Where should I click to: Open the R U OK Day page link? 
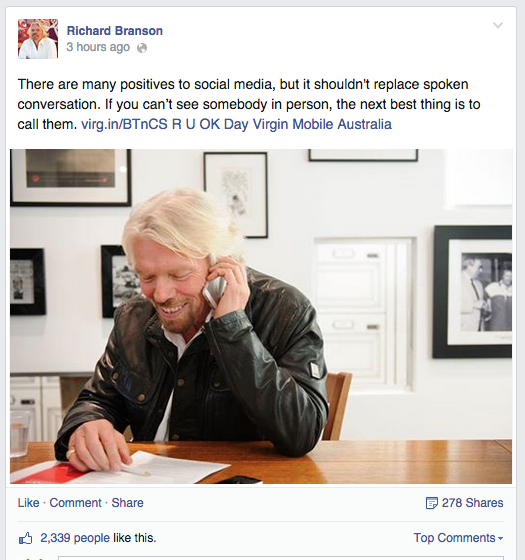click(210, 124)
